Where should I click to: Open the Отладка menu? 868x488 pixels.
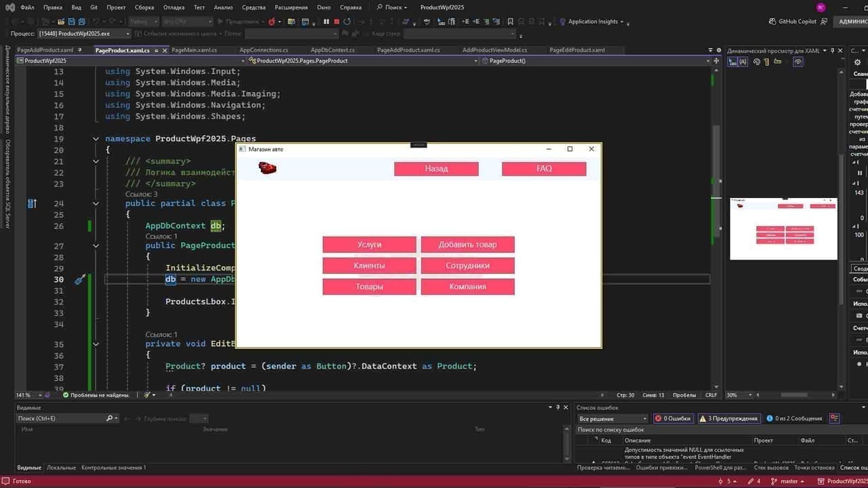click(174, 7)
